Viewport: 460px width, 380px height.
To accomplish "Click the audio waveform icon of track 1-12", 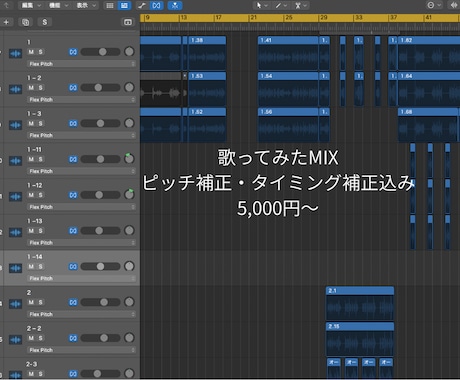I will (15, 196).
